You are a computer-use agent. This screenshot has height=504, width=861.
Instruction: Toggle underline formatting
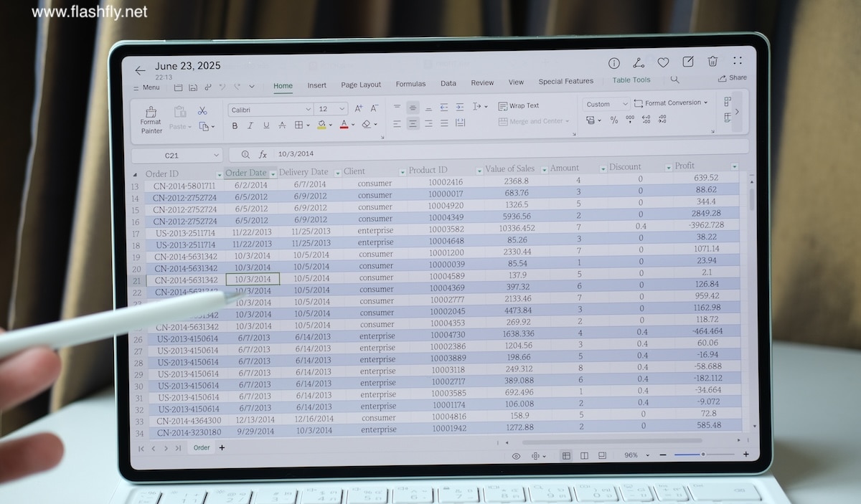point(266,125)
